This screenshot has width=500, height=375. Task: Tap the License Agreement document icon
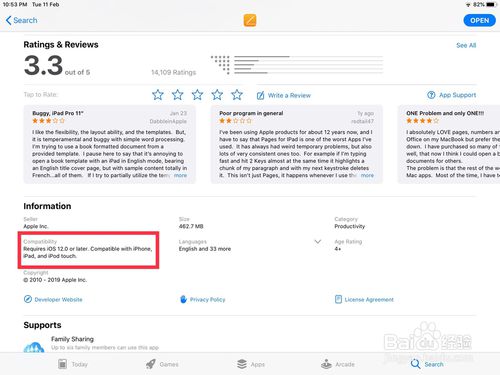pyautogui.click(x=338, y=299)
